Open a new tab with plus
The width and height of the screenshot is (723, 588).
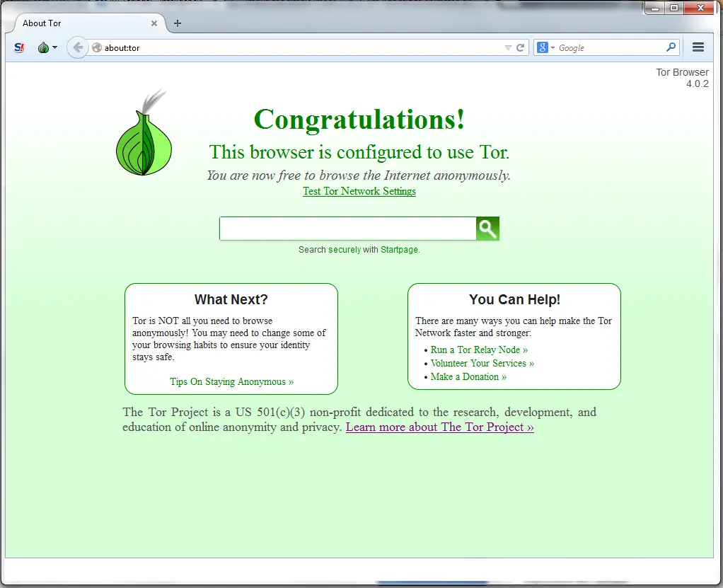tap(178, 23)
